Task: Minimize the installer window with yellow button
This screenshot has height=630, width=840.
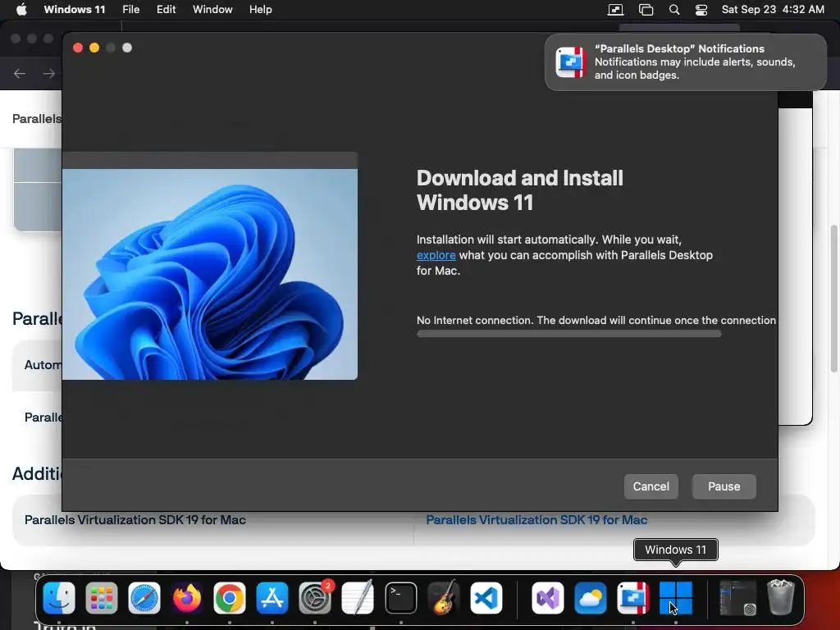Action: (94, 48)
